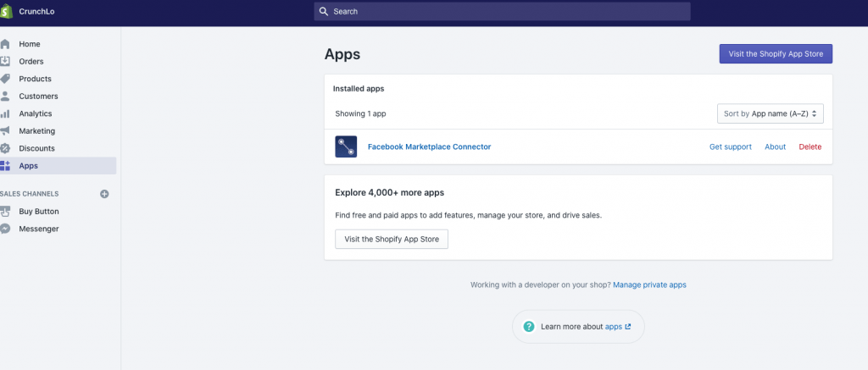868x370 pixels.
Task: Click the Marketing megaphone icon
Action: [5, 131]
